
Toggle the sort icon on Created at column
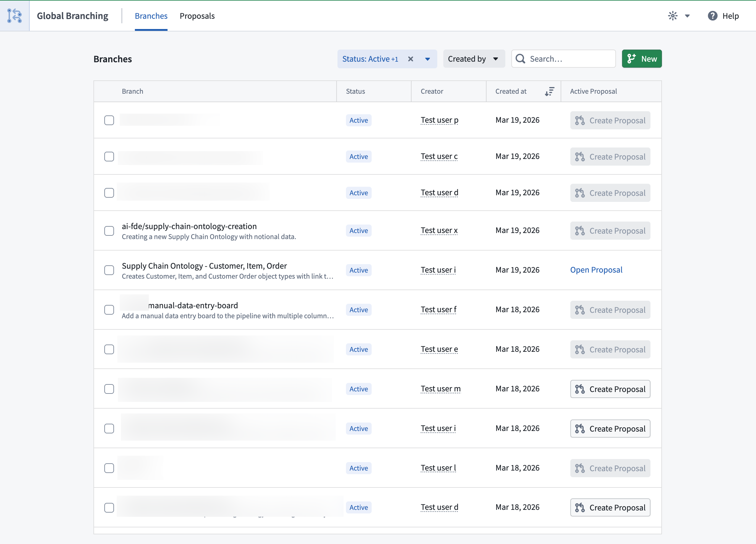click(x=550, y=92)
